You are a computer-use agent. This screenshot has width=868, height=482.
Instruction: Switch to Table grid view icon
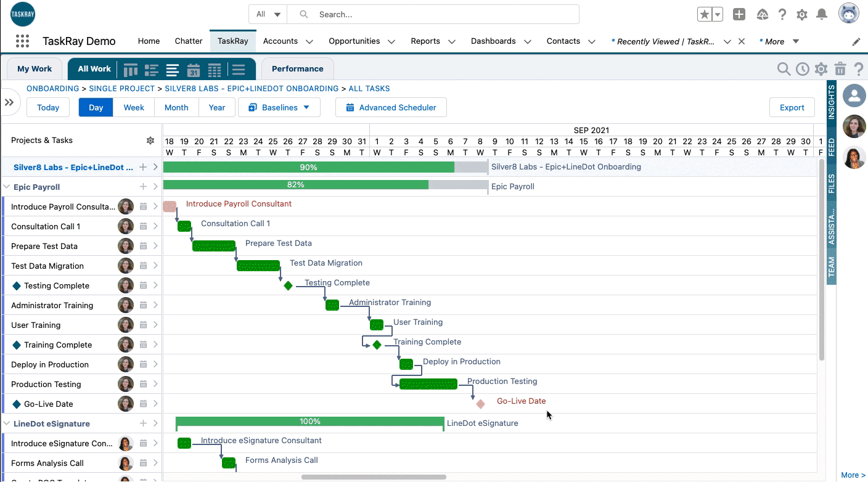click(x=215, y=69)
